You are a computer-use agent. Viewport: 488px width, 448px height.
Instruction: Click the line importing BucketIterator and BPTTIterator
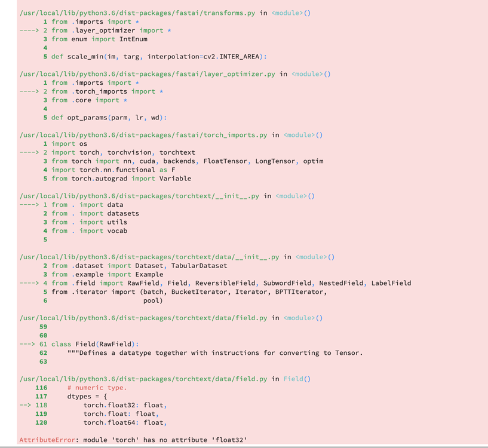click(x=189, y=292)
